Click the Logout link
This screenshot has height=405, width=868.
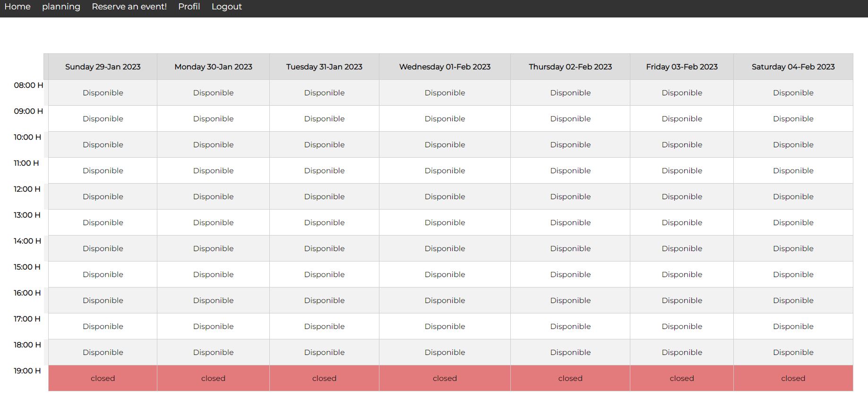[x=226, y=7]
